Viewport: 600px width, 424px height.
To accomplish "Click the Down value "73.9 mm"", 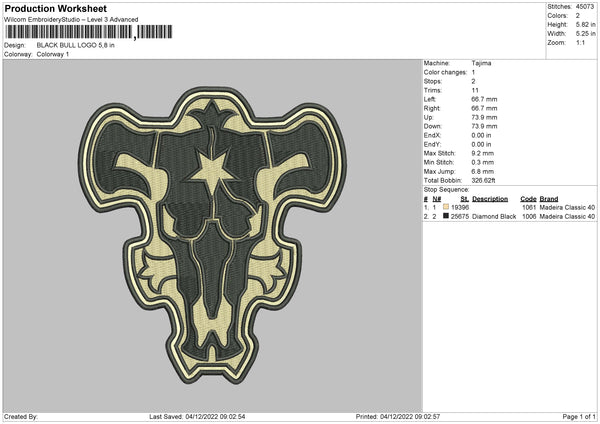I will [x=484, y=126].
